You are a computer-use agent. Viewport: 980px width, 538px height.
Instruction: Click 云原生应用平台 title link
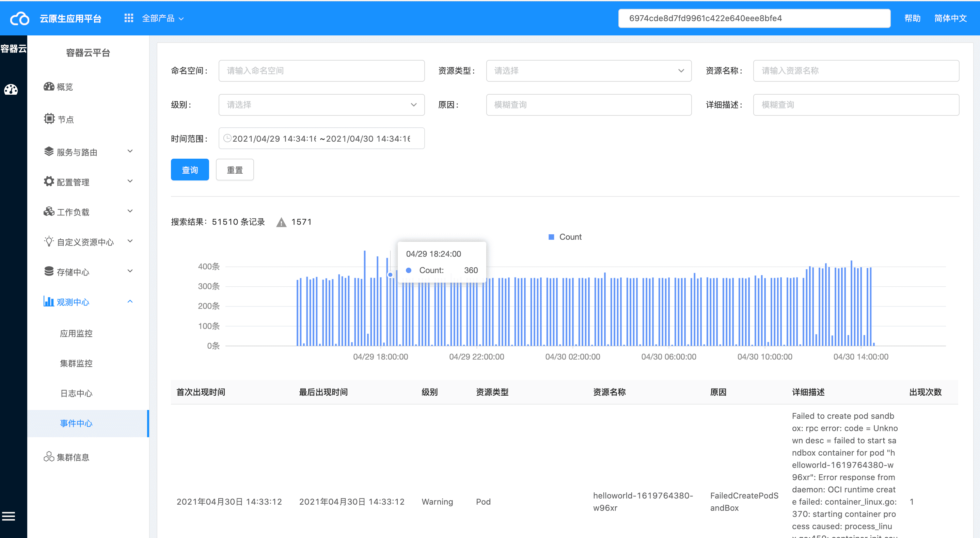[71, 19]
